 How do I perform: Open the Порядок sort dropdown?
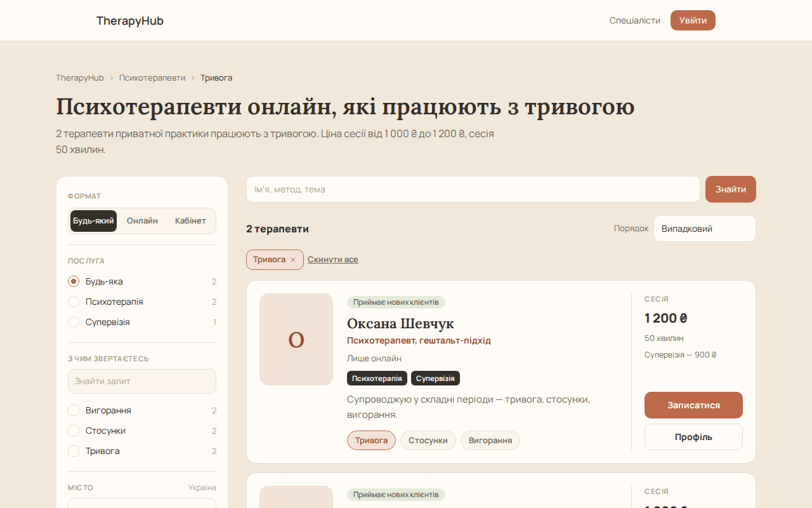click(704, 229)
